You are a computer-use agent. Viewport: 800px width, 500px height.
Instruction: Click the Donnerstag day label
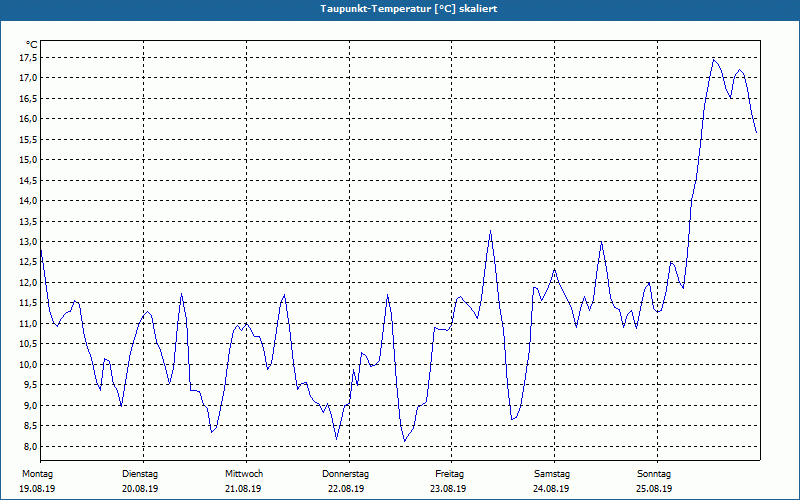pyautogui.click(x=345, y=474)
